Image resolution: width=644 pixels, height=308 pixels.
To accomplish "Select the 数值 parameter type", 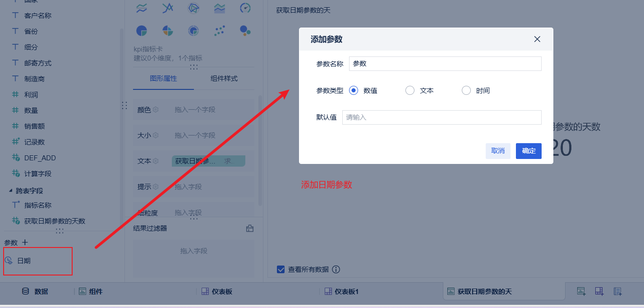I will pos(354,90).
